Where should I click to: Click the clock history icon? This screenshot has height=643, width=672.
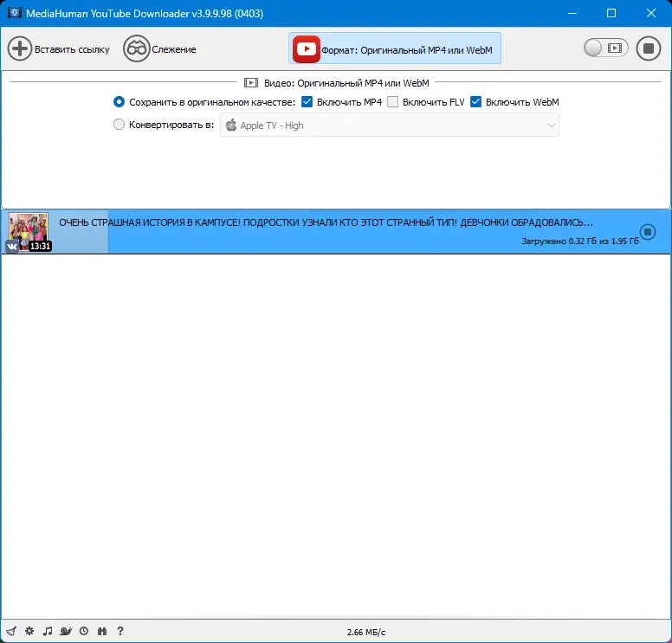tap(84, 631)
